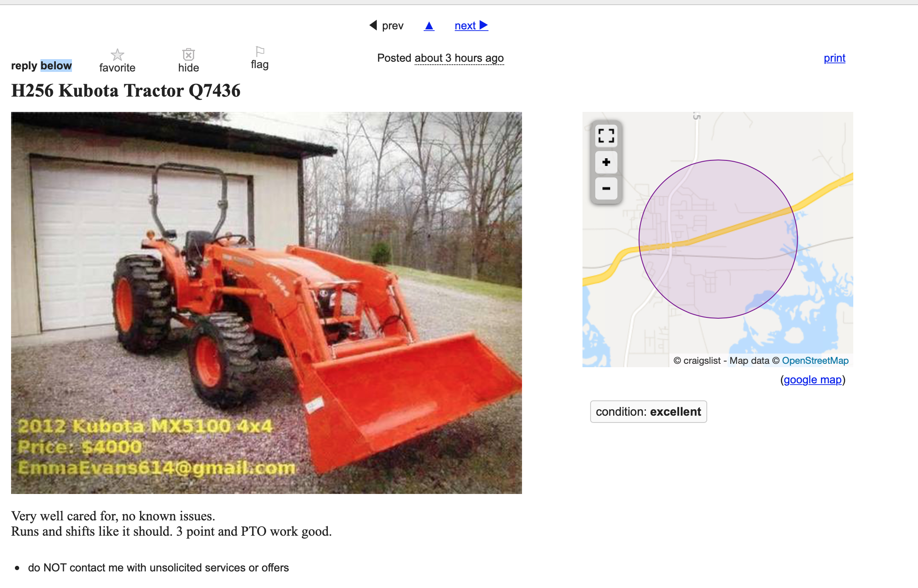Open the google map link
Image resolution: width=918 pixels, height=588 pixels.
(x=812, y=380)
